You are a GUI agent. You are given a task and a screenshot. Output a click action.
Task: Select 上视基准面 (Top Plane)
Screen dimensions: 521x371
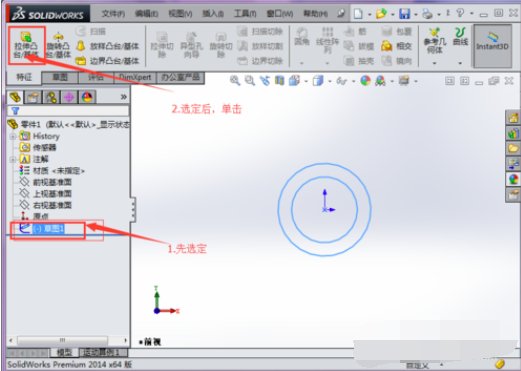pos(46,194)
